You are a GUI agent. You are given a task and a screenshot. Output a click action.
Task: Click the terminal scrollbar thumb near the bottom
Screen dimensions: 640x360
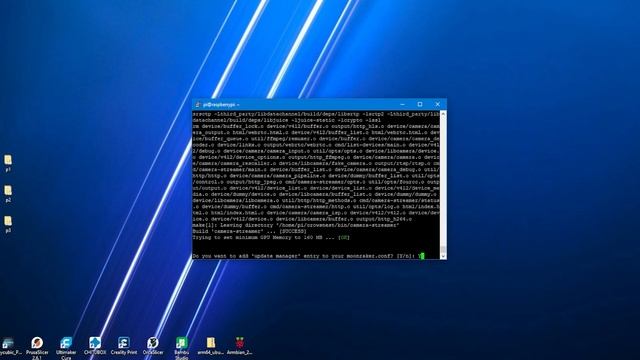tap(443, 249)
